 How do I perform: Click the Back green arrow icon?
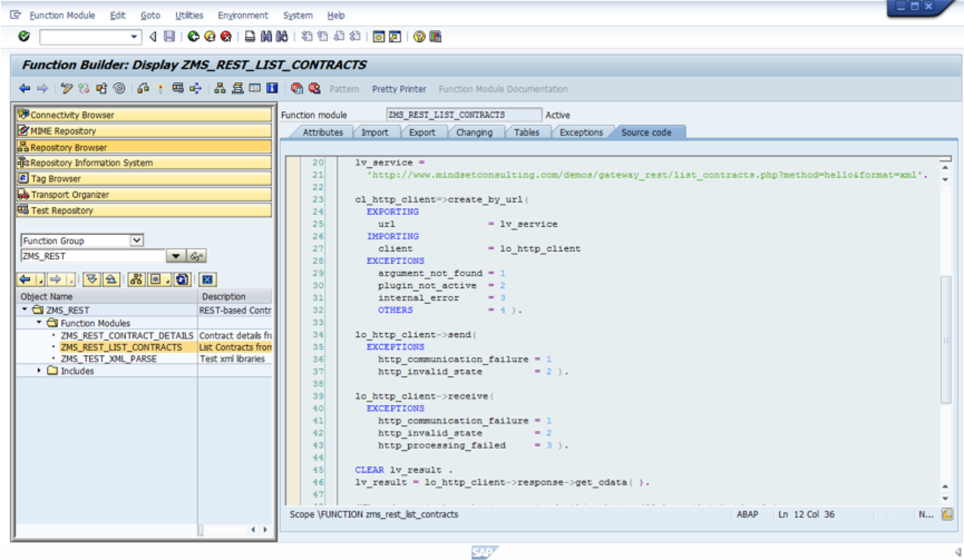193,36
